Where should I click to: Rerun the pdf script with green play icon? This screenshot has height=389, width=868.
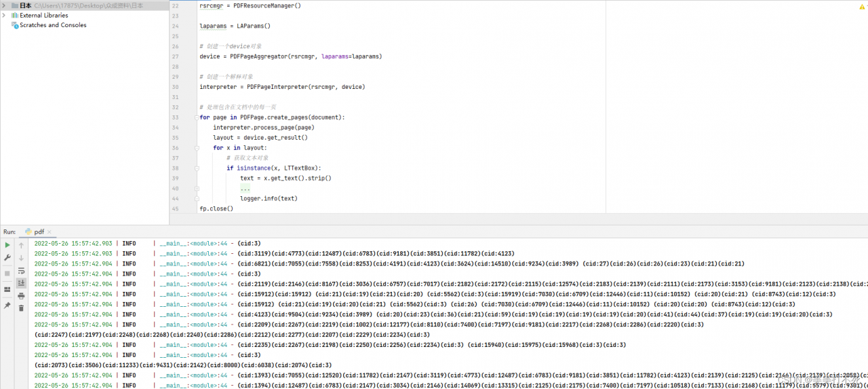(7, 245)
